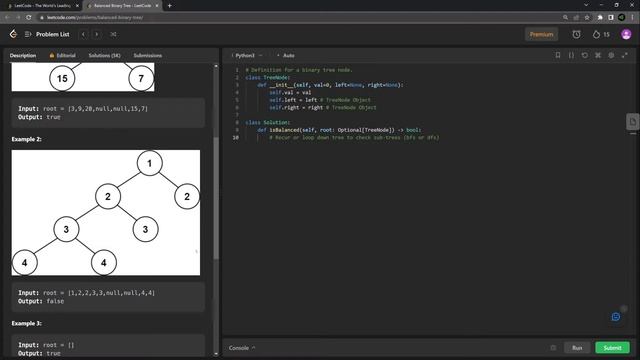Open the problem list panel icon
640x360 pixels.
pos(28,34)
